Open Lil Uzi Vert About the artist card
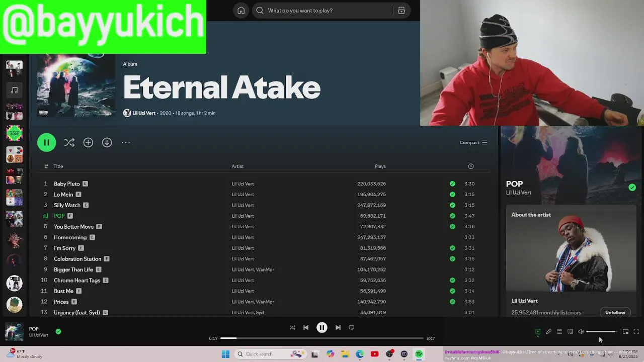 click(x=571, y=260)
